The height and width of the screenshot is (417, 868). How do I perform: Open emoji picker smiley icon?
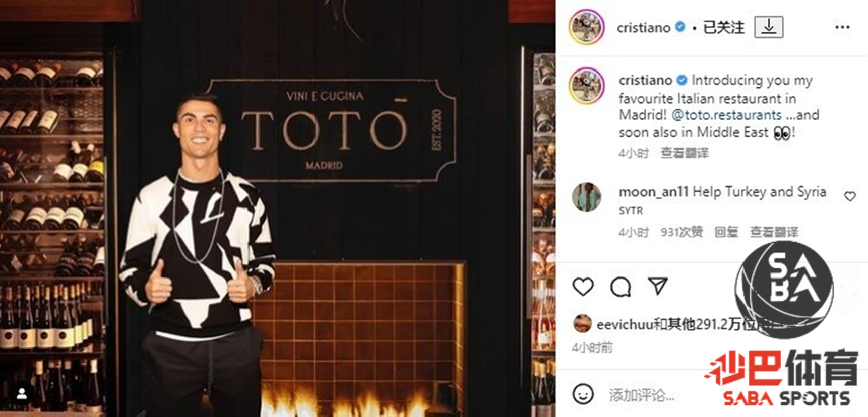(x=583, y=394)
